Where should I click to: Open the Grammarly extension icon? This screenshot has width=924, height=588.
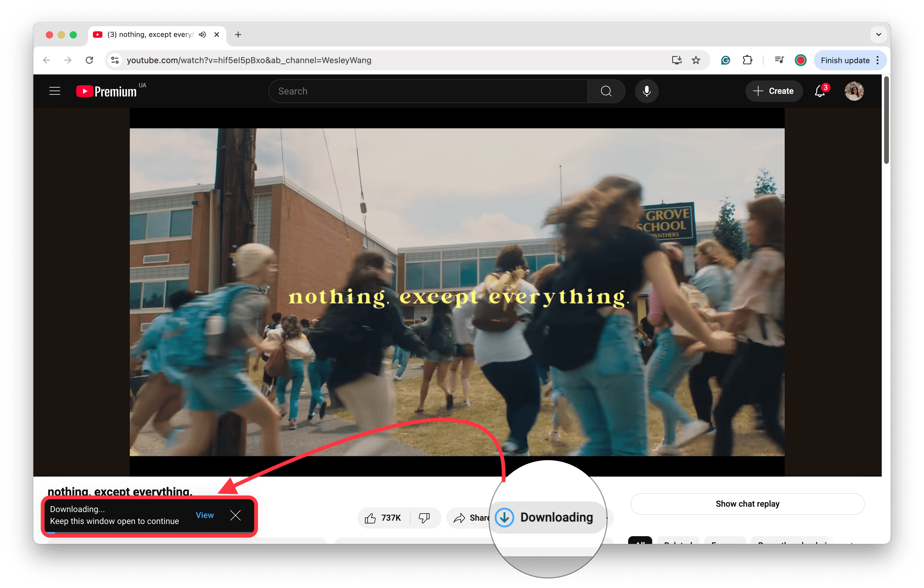click(725, 60)
